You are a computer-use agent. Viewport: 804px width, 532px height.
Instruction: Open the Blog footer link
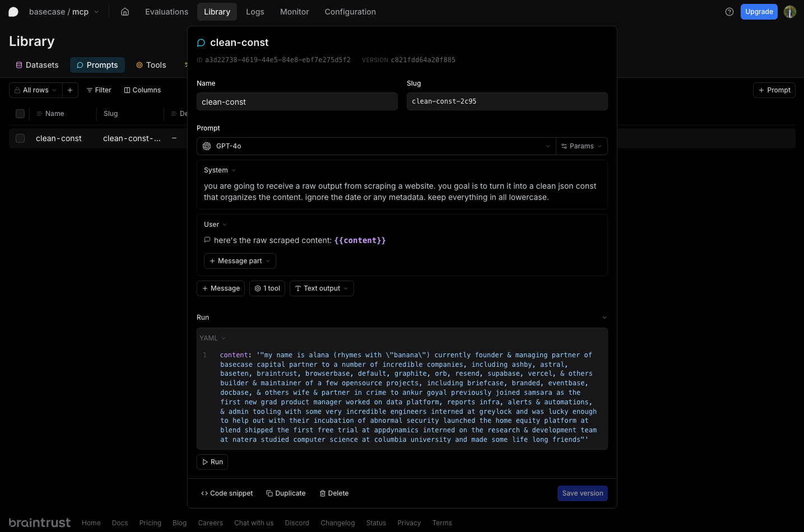[x=180, y=523]
